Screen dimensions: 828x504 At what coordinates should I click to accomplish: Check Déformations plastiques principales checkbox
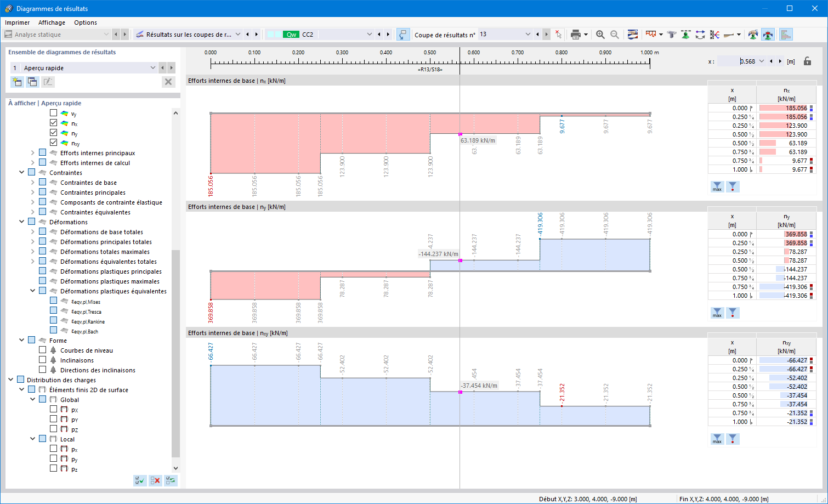pos(42,271)
